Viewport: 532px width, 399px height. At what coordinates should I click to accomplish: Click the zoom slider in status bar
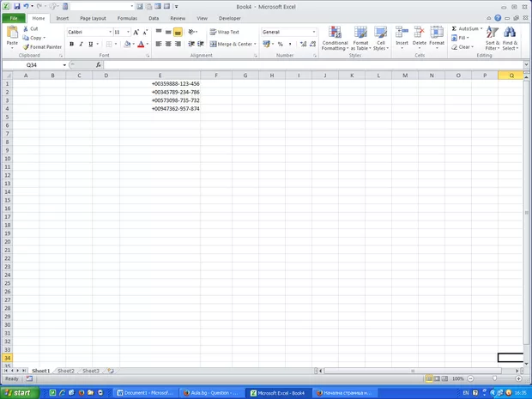click(x=494, y=378)
